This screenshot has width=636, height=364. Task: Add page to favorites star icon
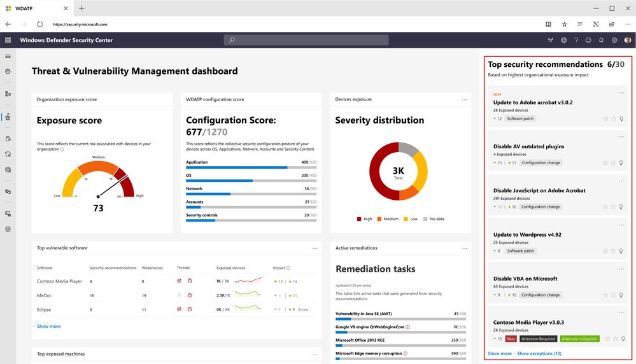(564, 24)
